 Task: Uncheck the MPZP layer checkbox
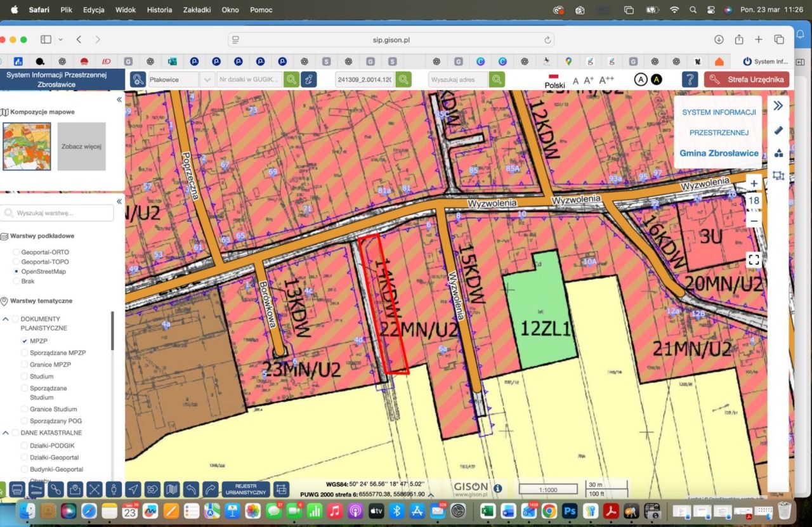click(x=25, y=341)
